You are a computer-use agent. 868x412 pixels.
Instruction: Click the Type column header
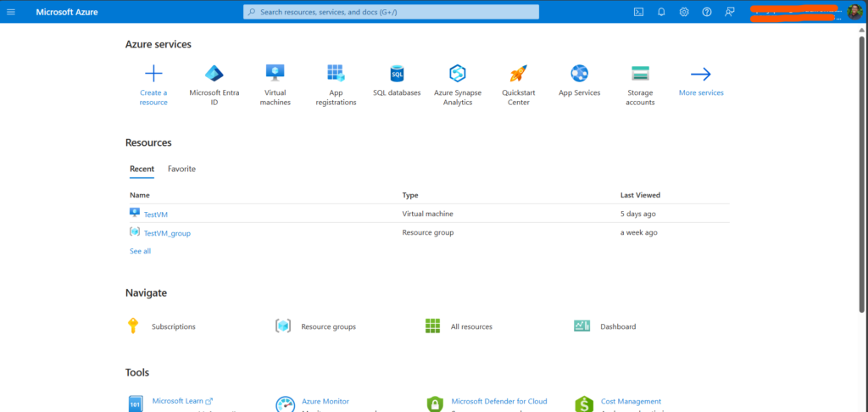click(x=410, y=195)
